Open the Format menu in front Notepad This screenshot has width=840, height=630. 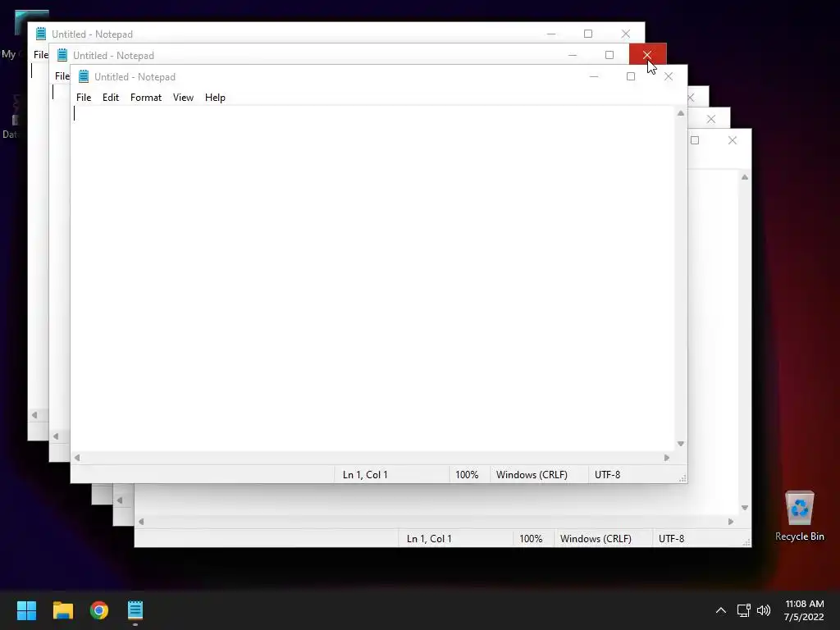(146, 98)
